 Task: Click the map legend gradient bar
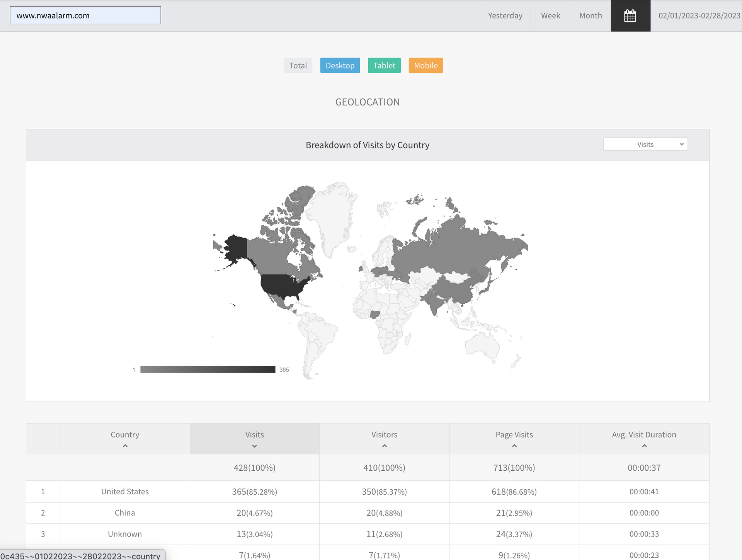point(208,369)
